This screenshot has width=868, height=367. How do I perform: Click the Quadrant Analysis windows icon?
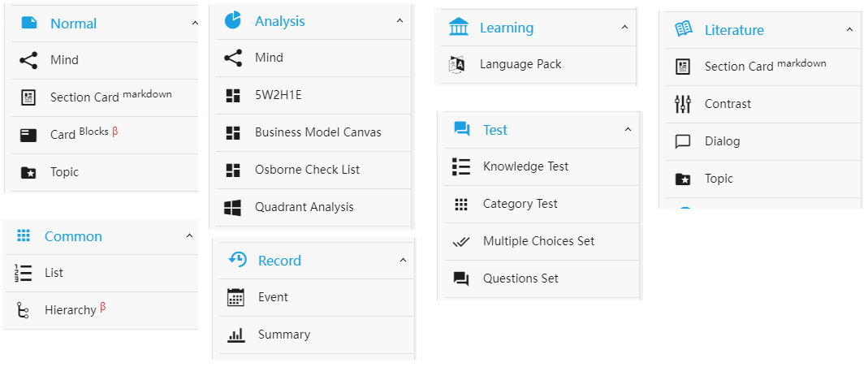click(233, 207)
